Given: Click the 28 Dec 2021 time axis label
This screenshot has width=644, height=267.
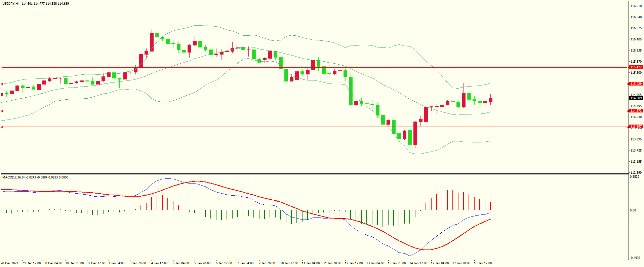Looking at the screenshot, I should [9, 263].
